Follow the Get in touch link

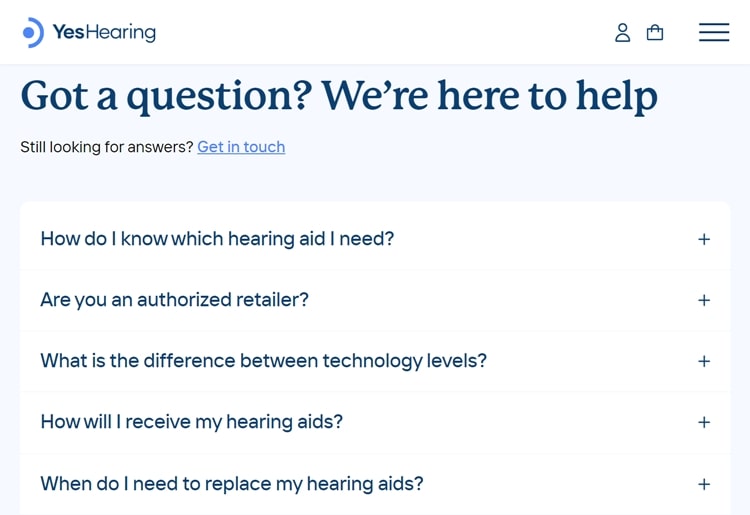coord(241,147)
